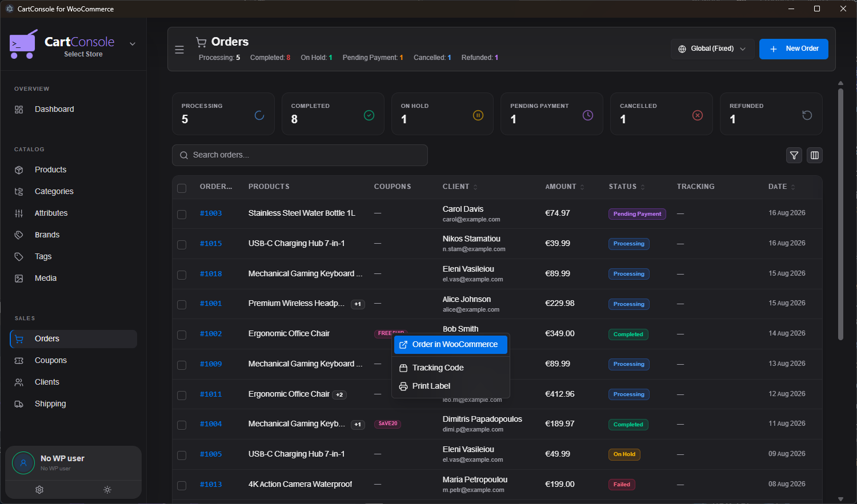Screen dimensions: 857x504
Task: Open the Global (Fixed) dropdown
Action: pos(712,49)
